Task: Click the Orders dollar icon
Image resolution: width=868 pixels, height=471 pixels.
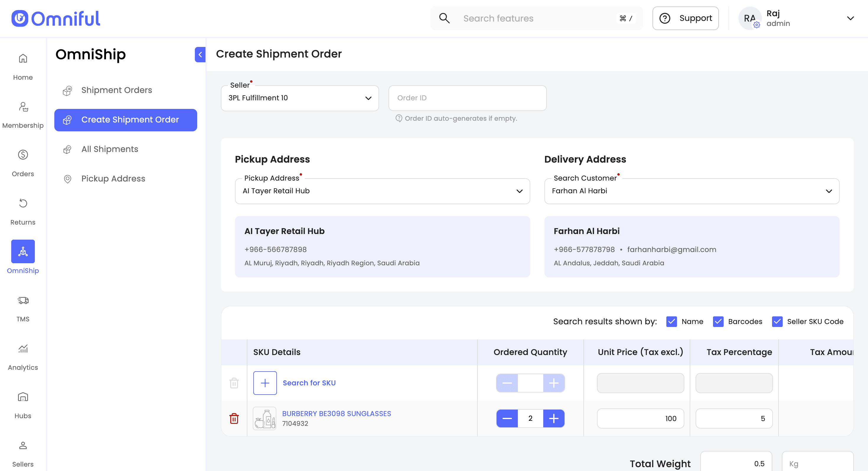Action: [x=23, y=155]
